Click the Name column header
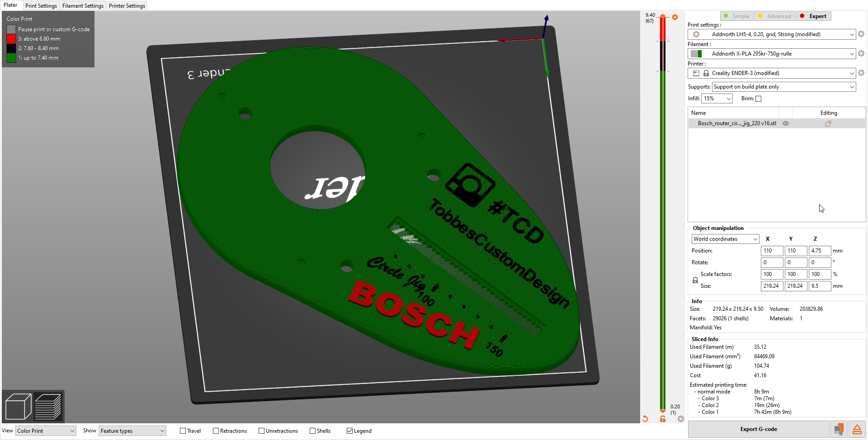This screenshot has height=440, width=868. point(733,113)
